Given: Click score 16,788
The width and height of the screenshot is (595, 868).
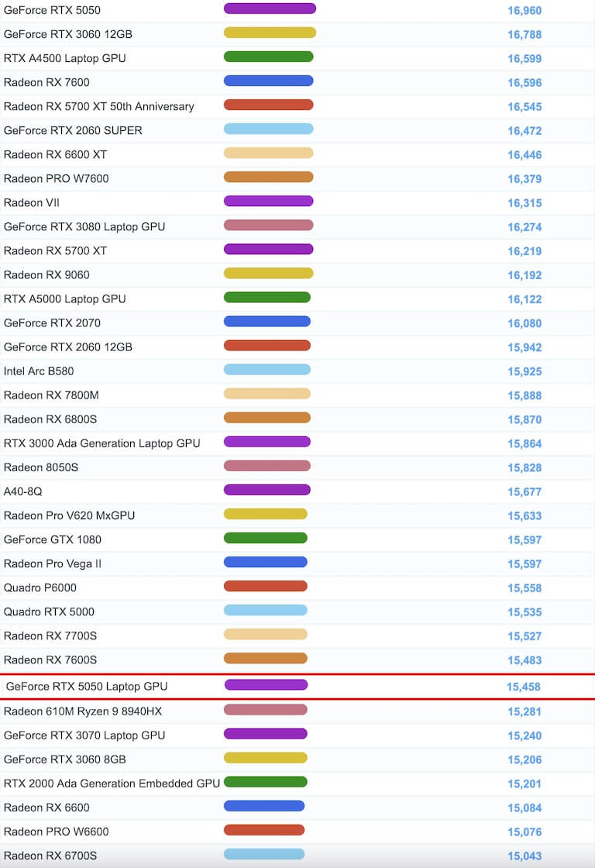Looking at the screenshot, I should tap(524, 35).
